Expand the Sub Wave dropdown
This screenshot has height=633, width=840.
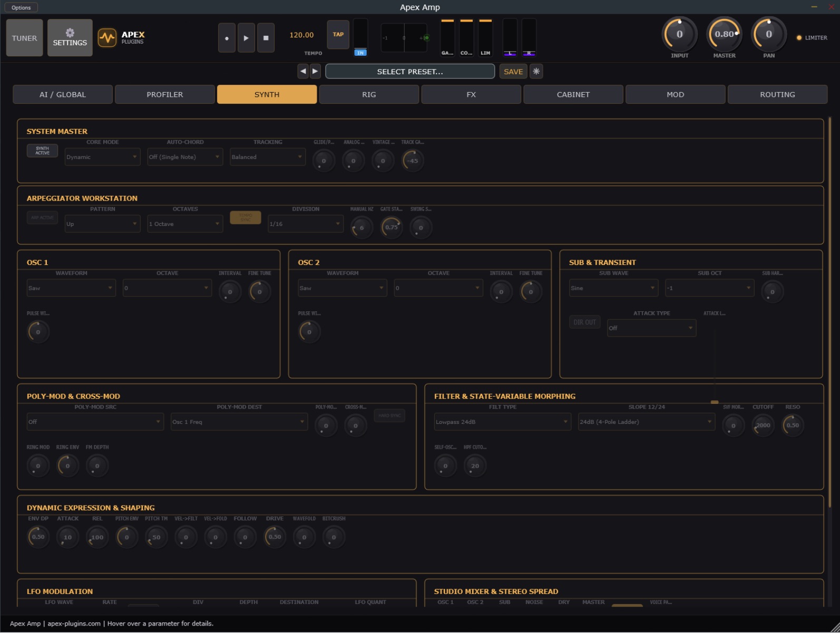pos(614,288)
